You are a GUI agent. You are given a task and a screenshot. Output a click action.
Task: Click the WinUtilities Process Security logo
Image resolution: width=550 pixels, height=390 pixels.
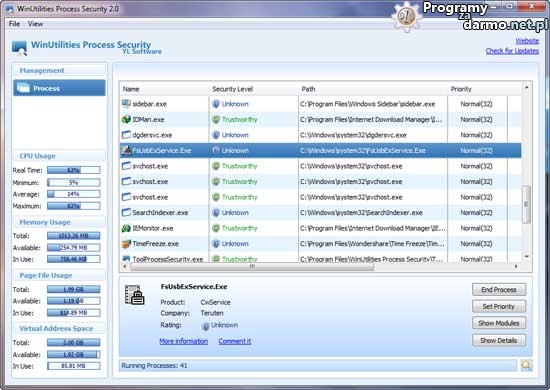pos(19,48)
